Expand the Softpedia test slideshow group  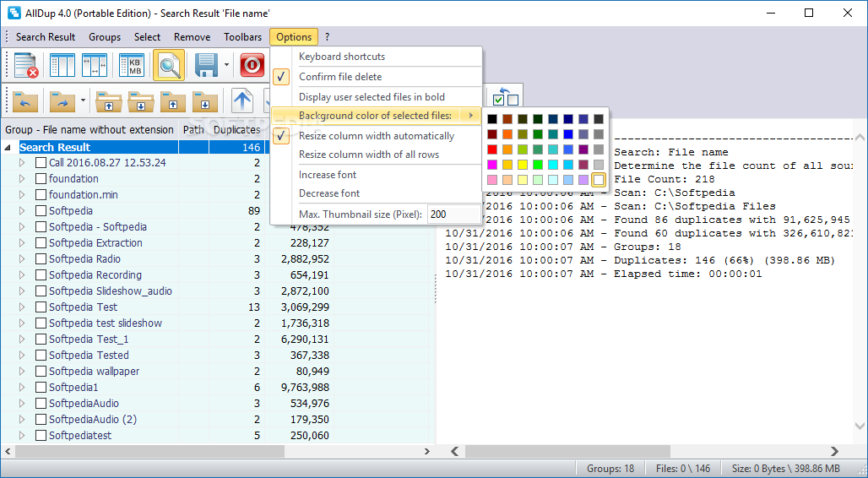(x=22, y=323)
